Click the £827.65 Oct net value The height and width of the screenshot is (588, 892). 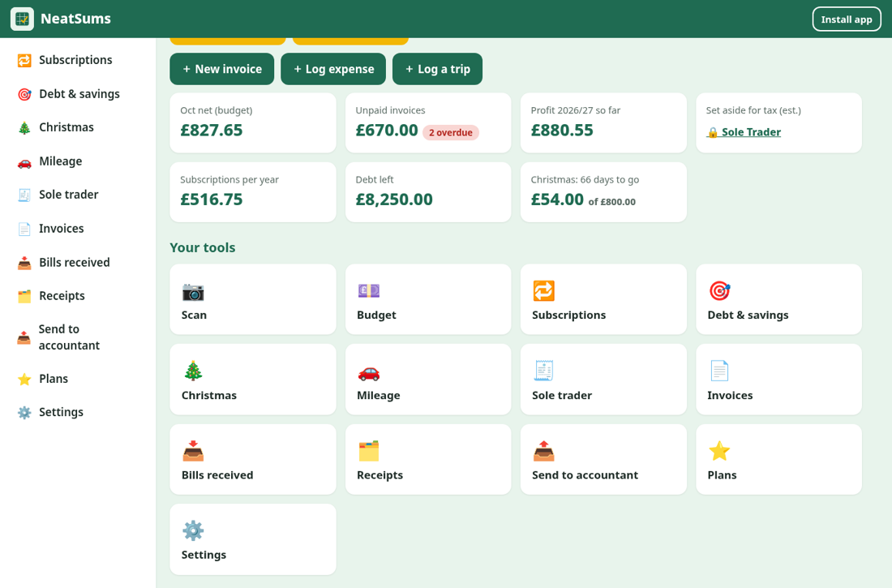(x=212, y=131)
